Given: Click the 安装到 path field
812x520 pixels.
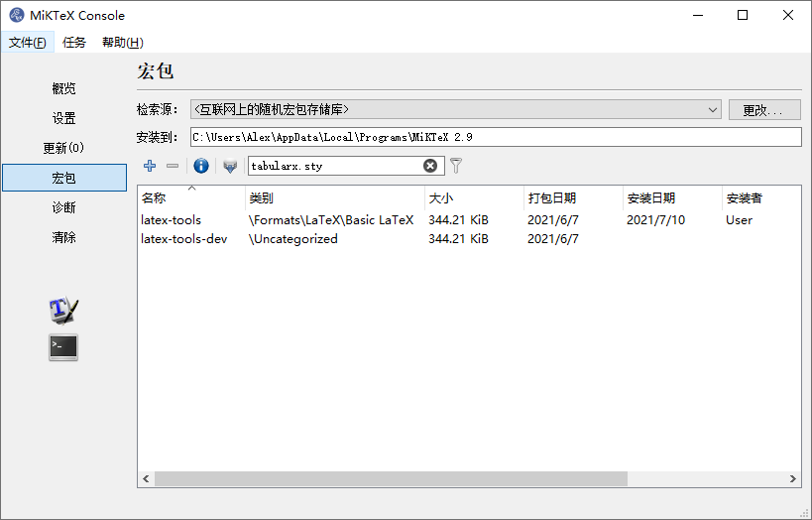Looking at the screenshot, I should pyautogui.click(x=496, y=137).
